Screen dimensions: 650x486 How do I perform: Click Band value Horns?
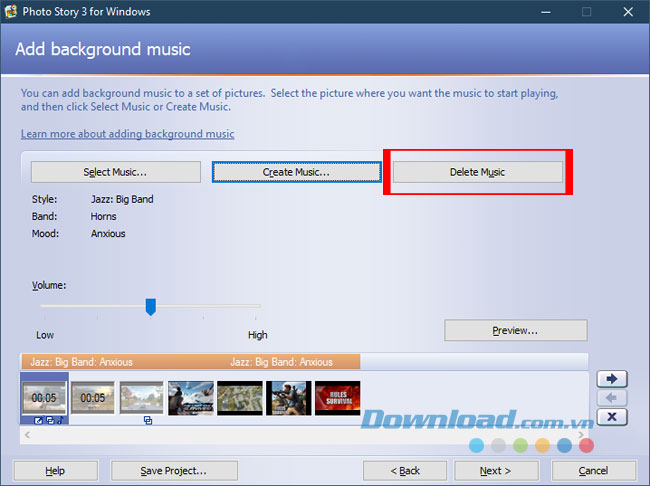104,216
